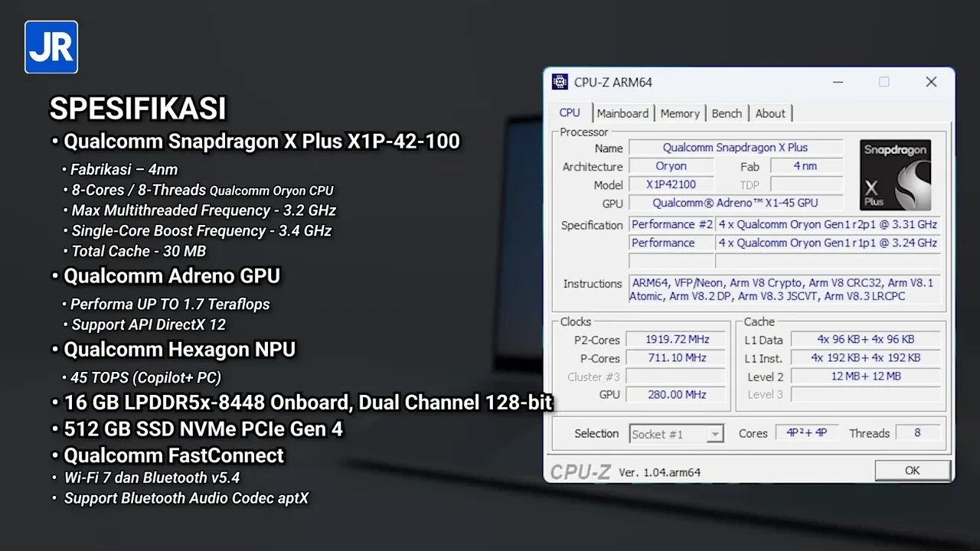Click the Threads value 8
980x551 pixels.
917,432
